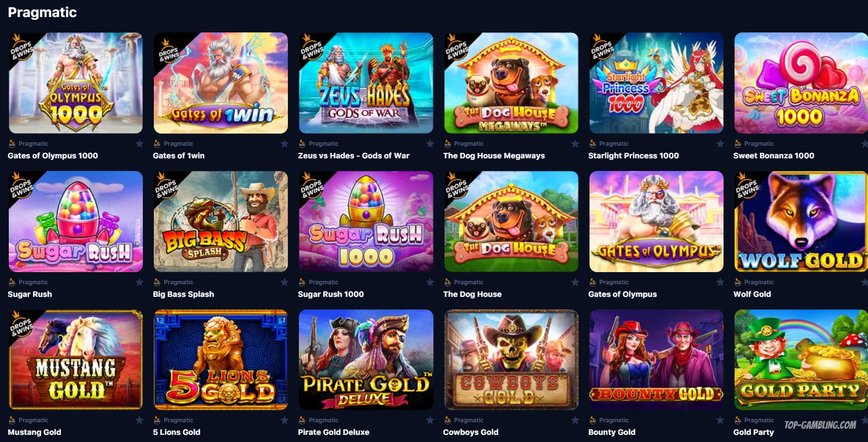
Task: Click star icon for Mustang Gold
Action: point(140,420)
